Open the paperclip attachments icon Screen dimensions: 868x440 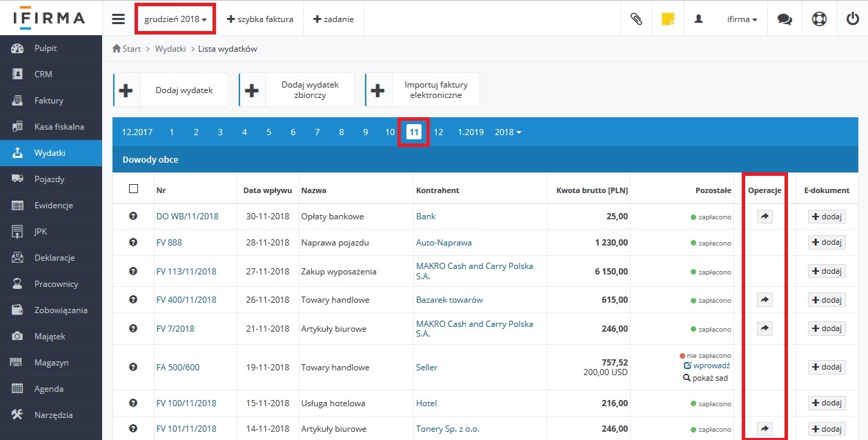click(x=636, y=19)
